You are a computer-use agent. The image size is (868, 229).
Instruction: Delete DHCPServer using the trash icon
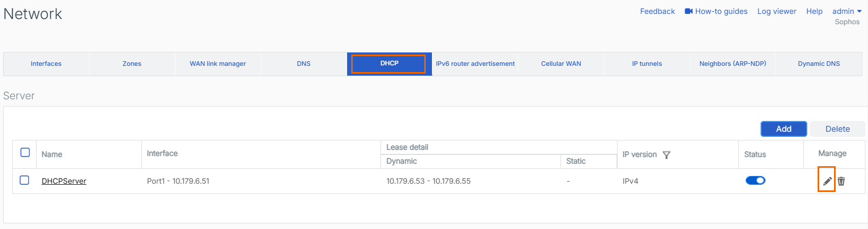coord(841,181)
